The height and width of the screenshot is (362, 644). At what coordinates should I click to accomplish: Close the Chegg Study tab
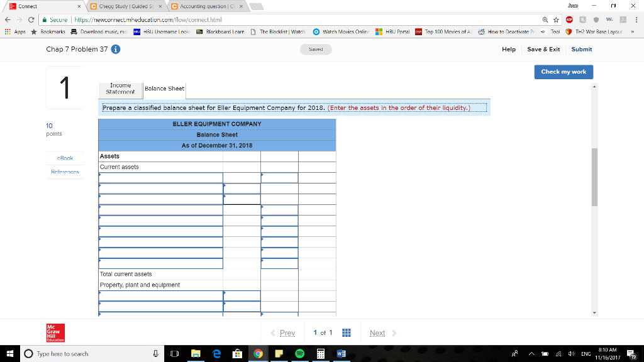(x=160, y=6)
